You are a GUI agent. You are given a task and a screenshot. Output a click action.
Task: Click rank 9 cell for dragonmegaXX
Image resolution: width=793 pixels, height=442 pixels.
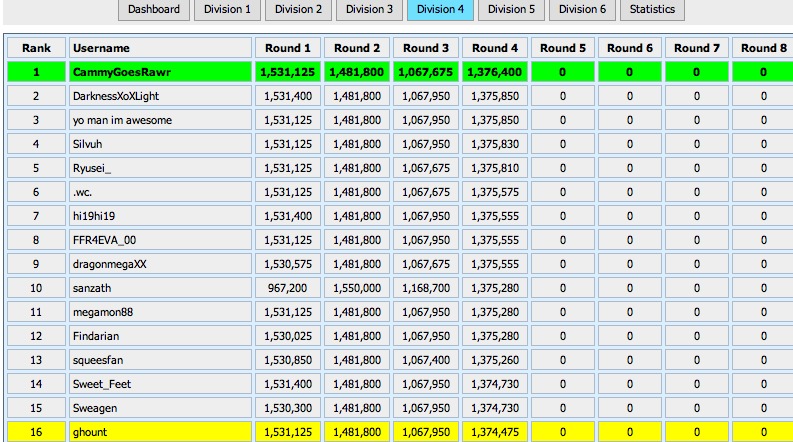pos(36,264)
